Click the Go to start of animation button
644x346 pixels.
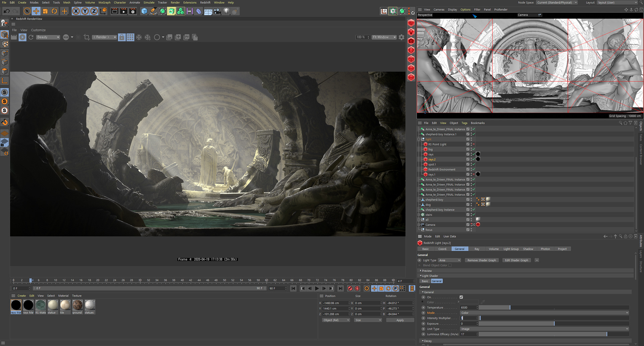click(293, 288)
